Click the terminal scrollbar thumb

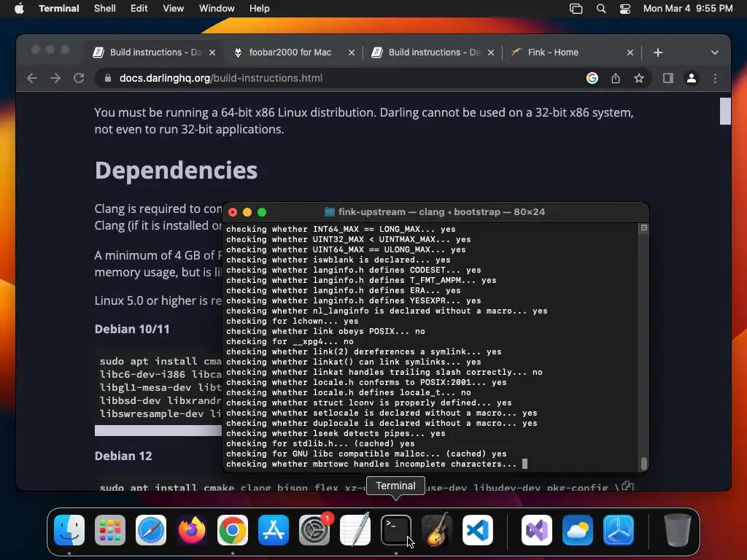644,463
